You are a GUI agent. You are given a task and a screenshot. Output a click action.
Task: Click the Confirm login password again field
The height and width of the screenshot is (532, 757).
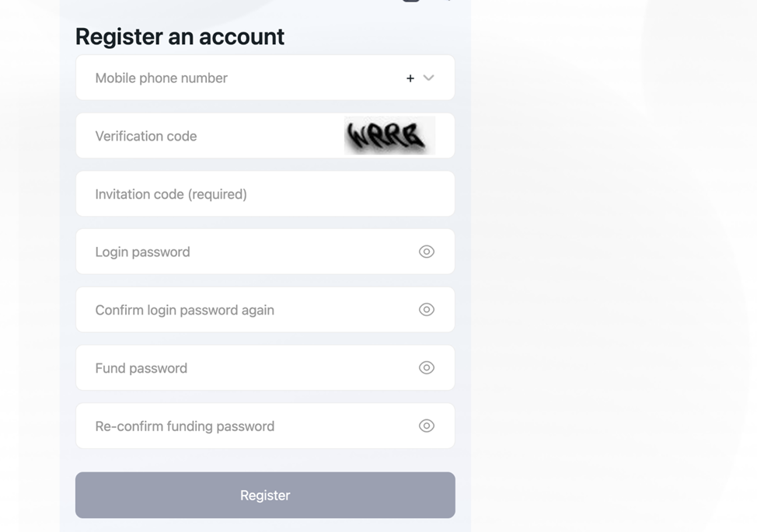point(249,310)
